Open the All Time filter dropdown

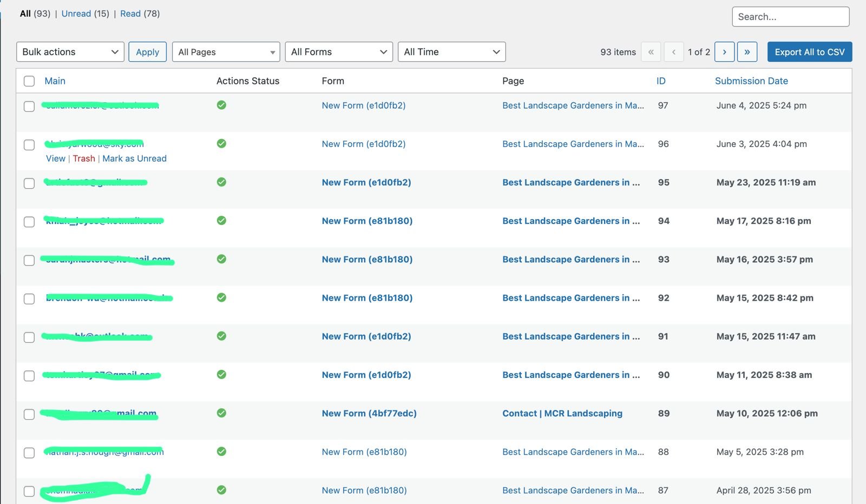pyautogui.click(x=451, y=52)
